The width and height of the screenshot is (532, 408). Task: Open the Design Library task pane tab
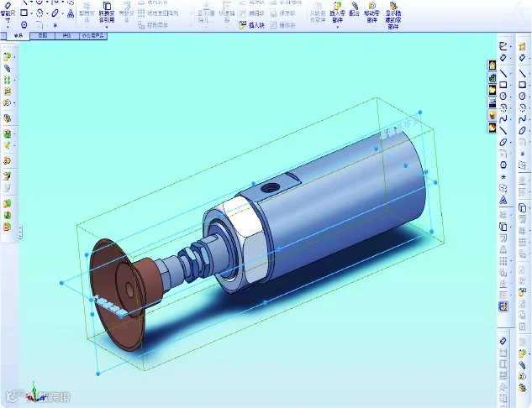pyautogui.click(x=492, y=77)
